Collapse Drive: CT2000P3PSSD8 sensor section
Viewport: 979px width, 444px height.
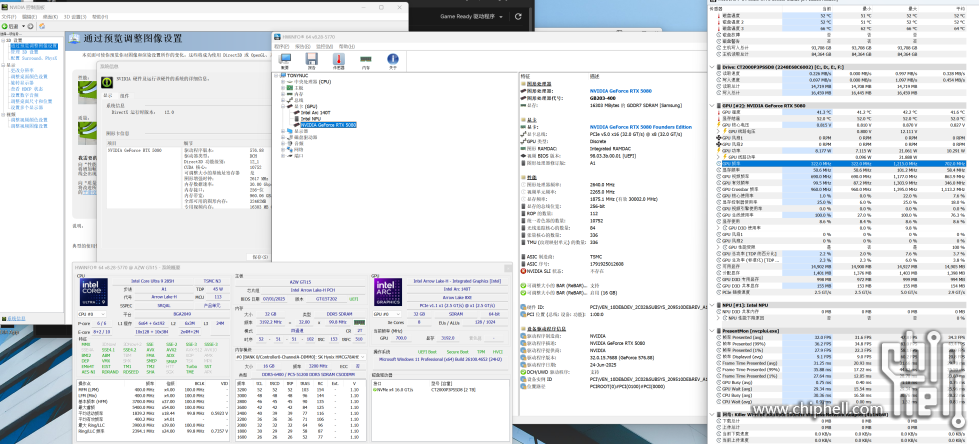[712, 66]
